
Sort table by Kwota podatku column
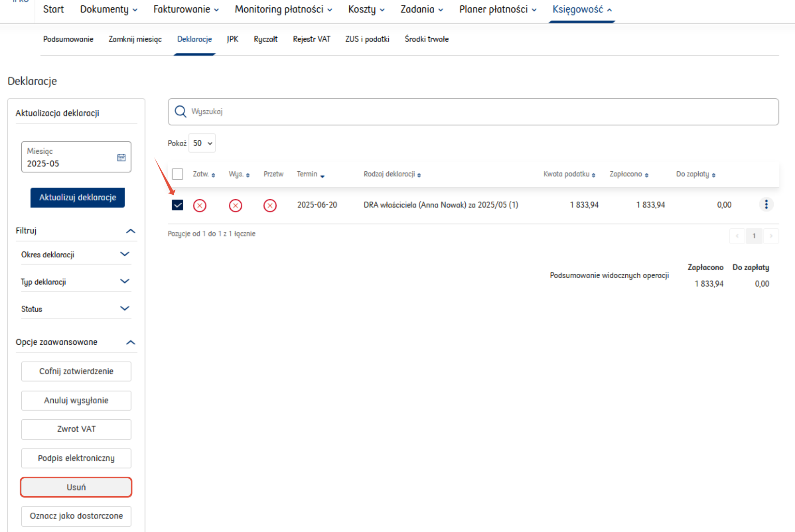569,174
